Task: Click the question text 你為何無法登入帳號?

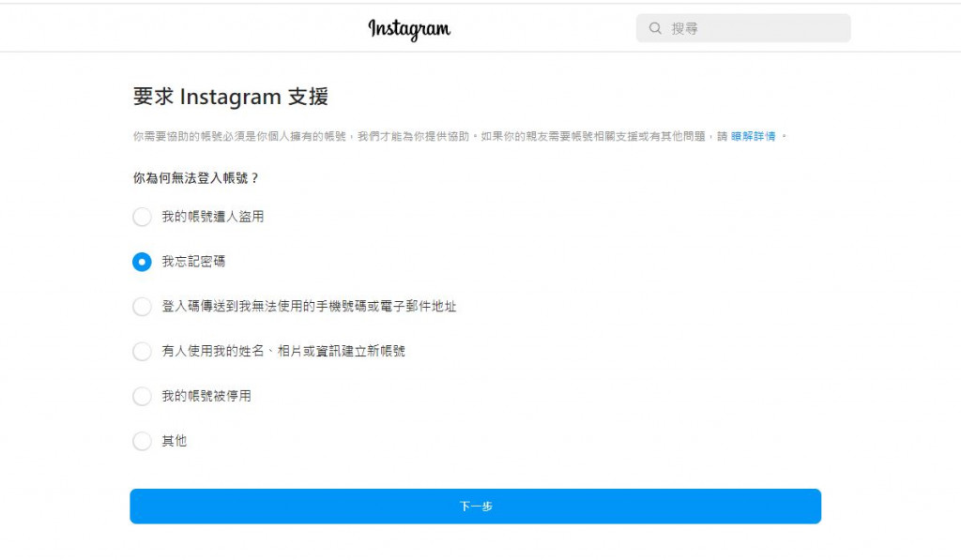Action: click(196, 178)
